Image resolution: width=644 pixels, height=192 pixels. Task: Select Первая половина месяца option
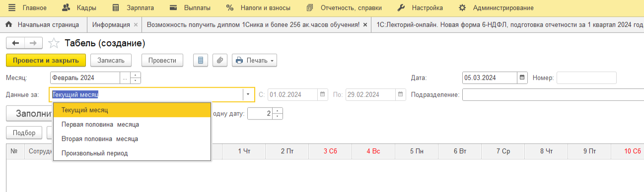(132, 124)
